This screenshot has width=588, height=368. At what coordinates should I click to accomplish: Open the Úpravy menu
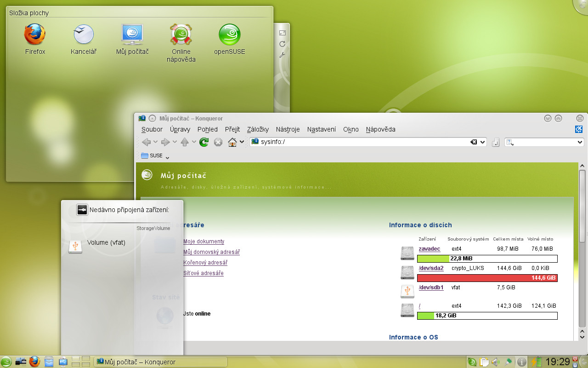pyautogui.click(x=180, y=129)
